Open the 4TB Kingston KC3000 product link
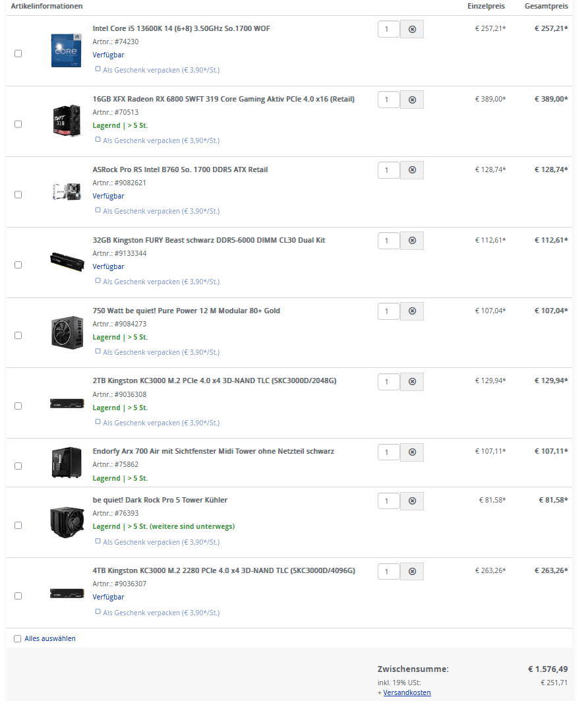 click(224, 571)
